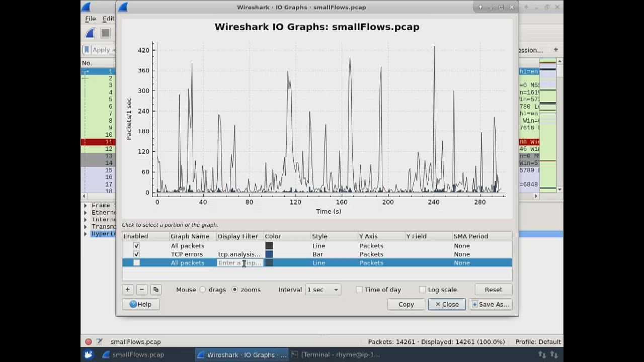
Task: Expand the Frame tree row
Action: point(86,206)
